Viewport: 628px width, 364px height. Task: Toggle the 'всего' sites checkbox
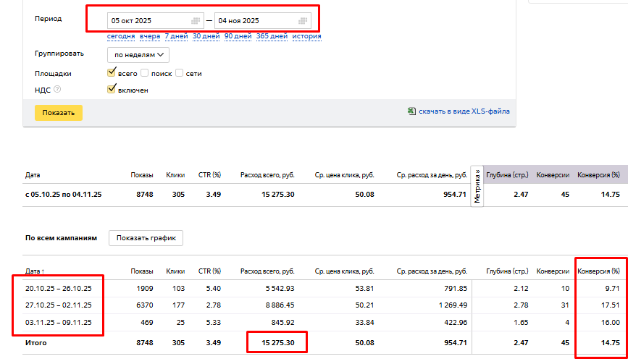click(112, 73)
